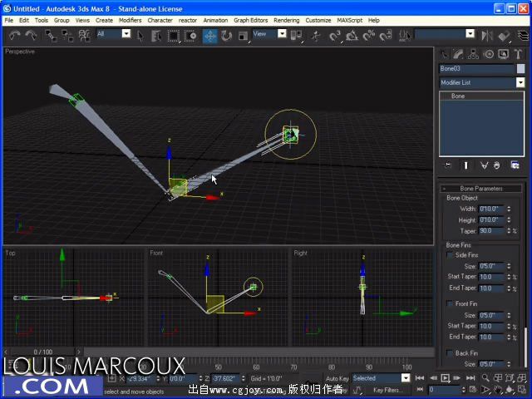Open Select by Name dialog icon
Viewport: 532px width, 399px height.
156,36
